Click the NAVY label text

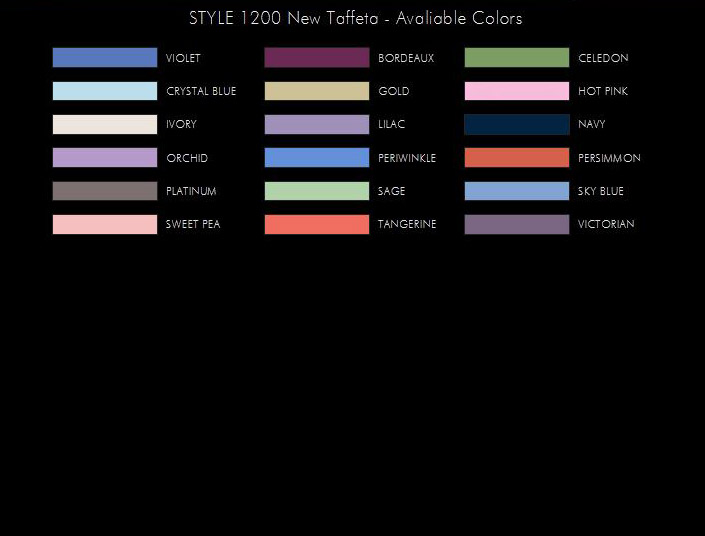(x=592, y=124)
